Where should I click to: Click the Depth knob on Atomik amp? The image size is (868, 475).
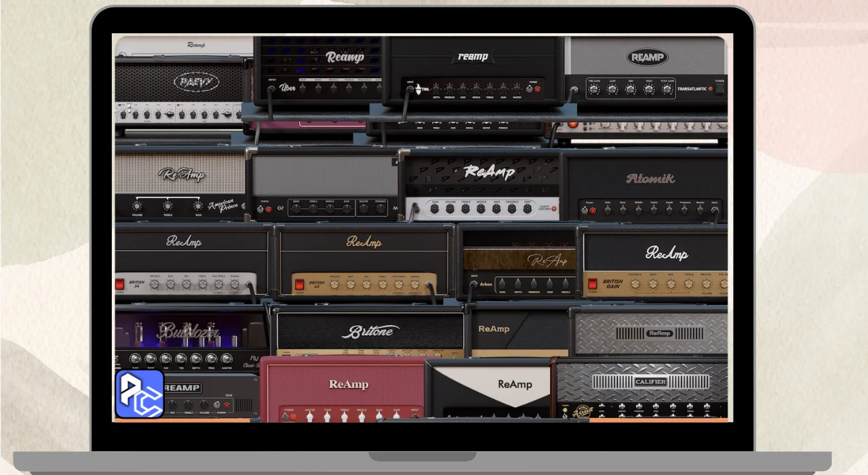pos(669,210)
